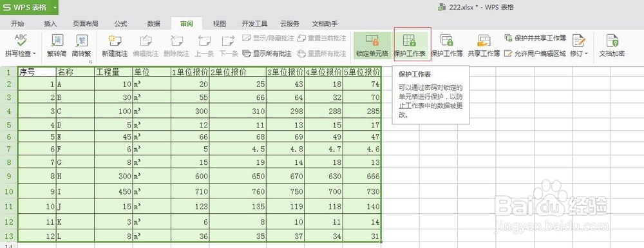Switch to the 页面布局 tab
The height and width of the screenshot is (248, 644).
pyautogui.click(x=86, y=24)
